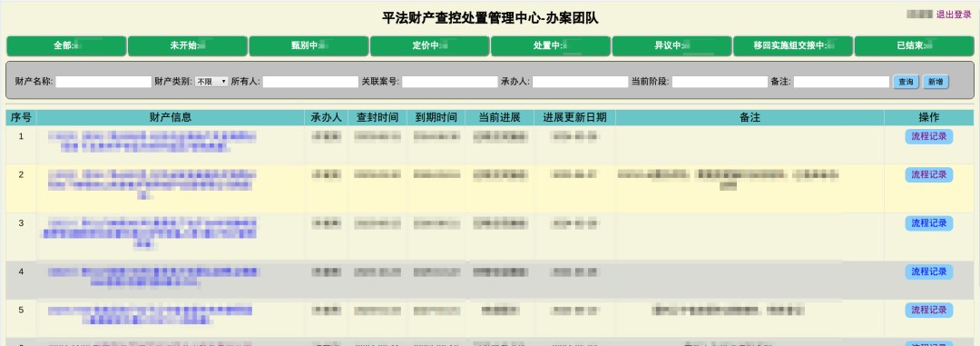Open the 异议中 status tab

671,46
